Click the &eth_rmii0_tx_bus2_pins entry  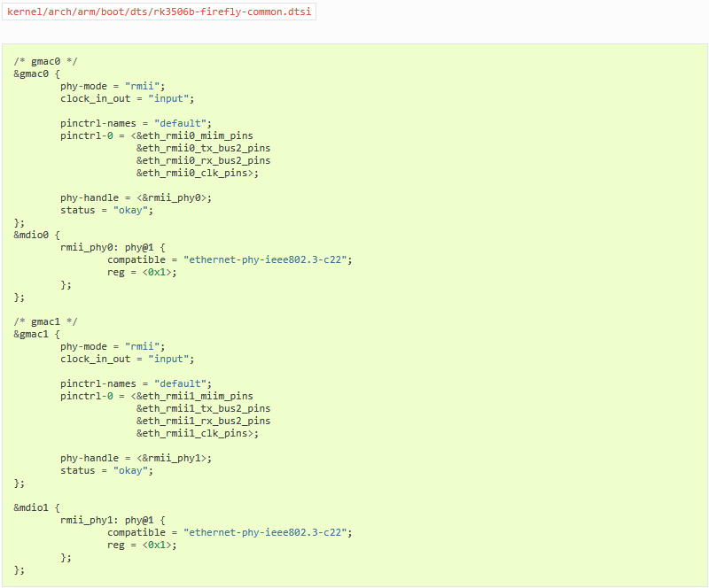coord(204,148)
